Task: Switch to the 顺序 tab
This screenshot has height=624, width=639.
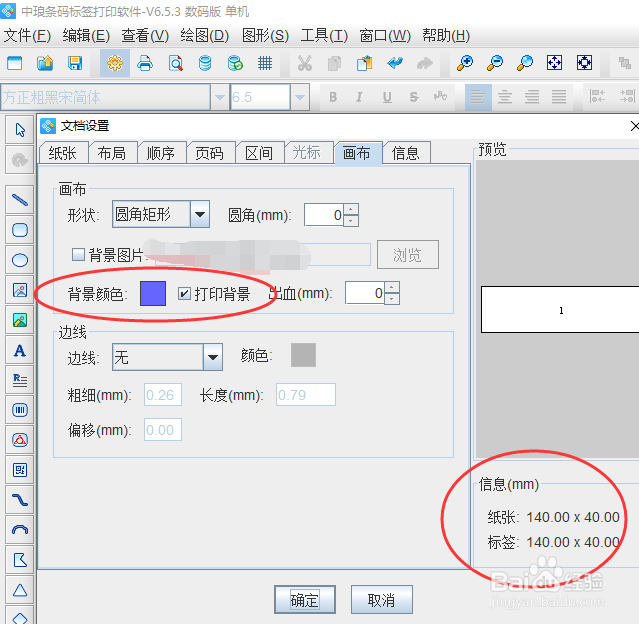Action: 161,153
